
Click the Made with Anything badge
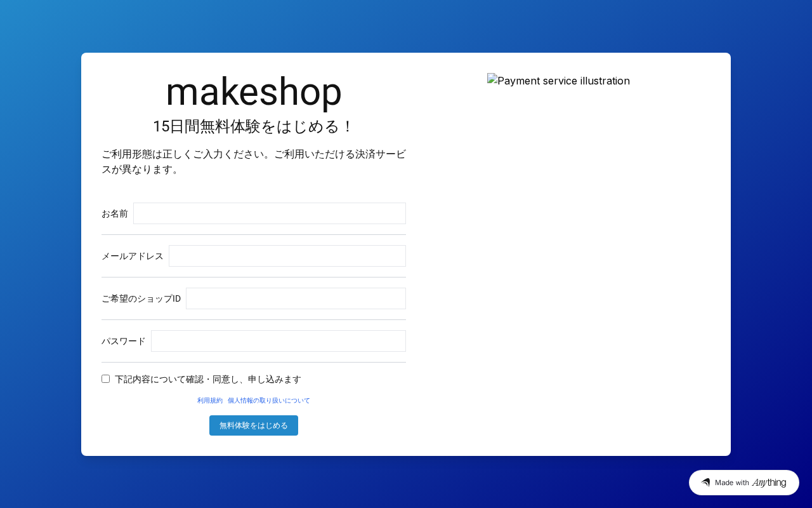744,483
